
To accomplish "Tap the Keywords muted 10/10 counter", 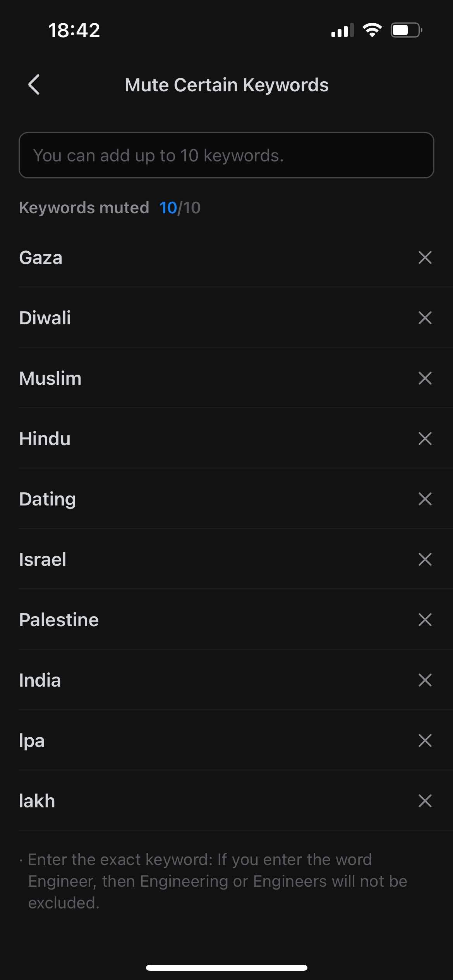I will pyautogui.click(x=110, y=208).
